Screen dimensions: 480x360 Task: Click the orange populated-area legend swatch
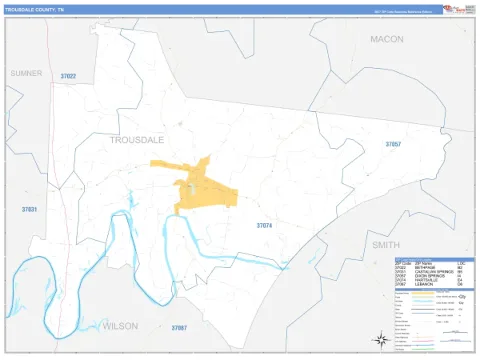coord(423,293)
